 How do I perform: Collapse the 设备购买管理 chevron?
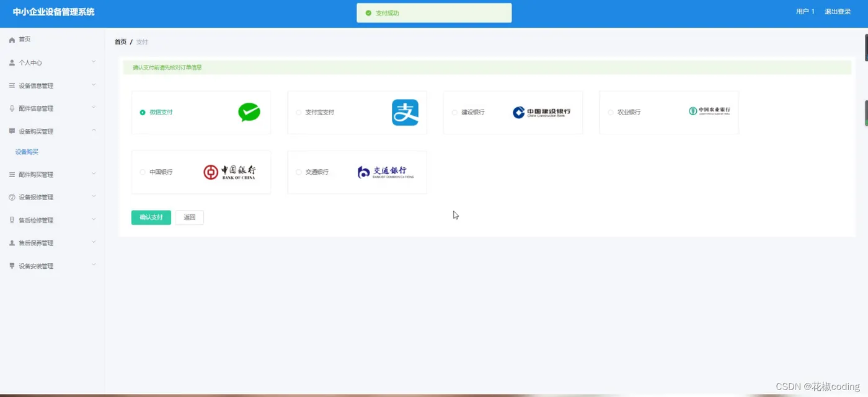pos(94,130)
